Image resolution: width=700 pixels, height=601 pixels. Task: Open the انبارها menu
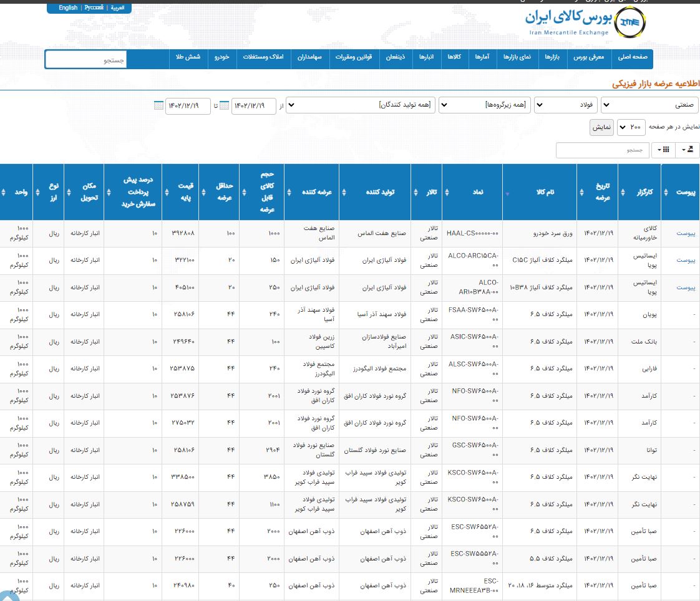[x=426, y=57]
